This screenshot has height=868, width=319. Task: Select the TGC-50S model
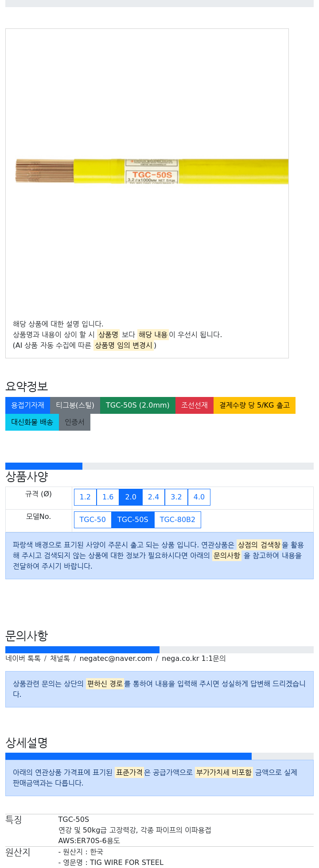133,519
